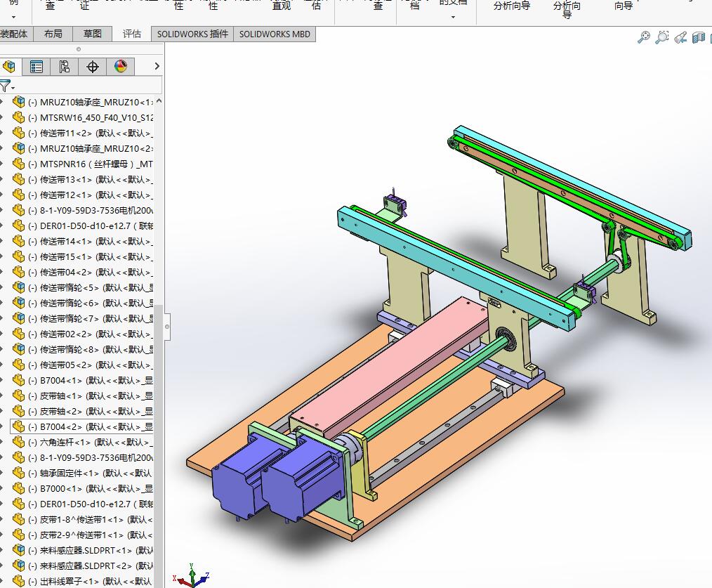Open the DisplayManager color ball tab

pos(120,67)
